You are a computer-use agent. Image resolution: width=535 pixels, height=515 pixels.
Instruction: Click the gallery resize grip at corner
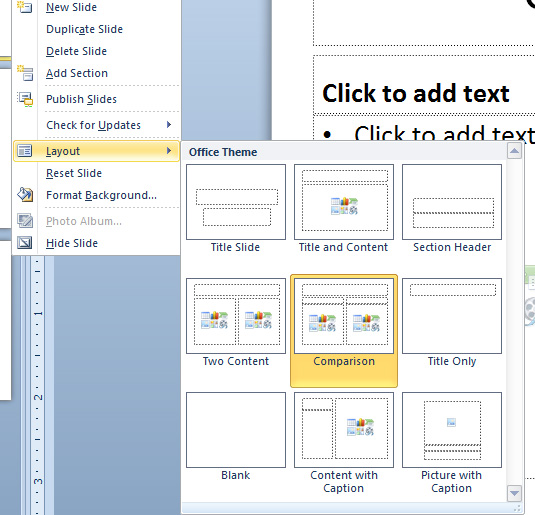tap(517, 508)
